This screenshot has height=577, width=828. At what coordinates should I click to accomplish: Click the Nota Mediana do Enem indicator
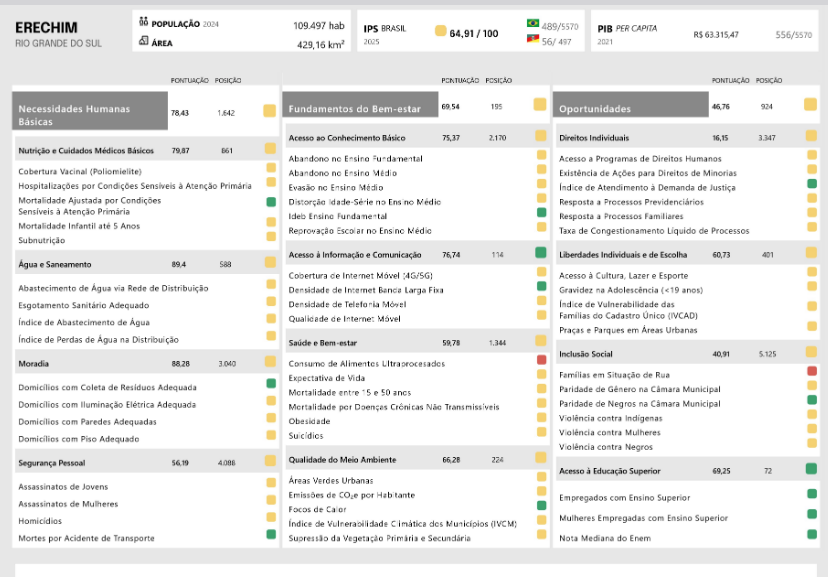(x=605, y=538)
